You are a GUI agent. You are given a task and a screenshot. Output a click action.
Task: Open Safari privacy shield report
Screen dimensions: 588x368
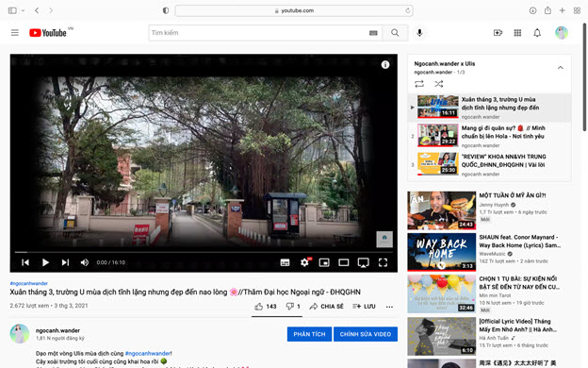click(x=166, y=10)
